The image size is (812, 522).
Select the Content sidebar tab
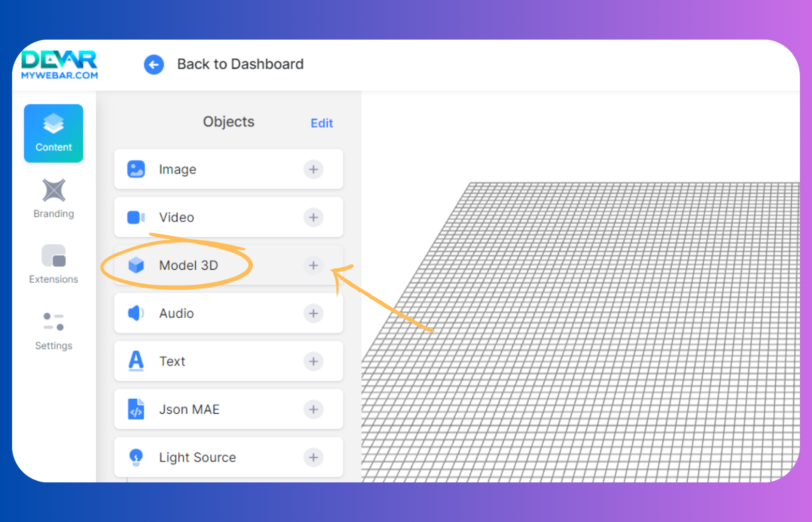tap(54, 133)
